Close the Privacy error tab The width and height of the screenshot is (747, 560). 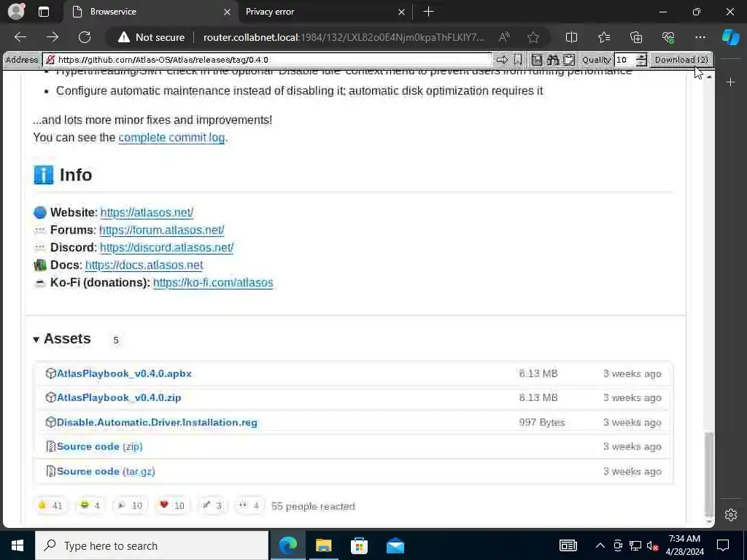[x=402, y=12]
